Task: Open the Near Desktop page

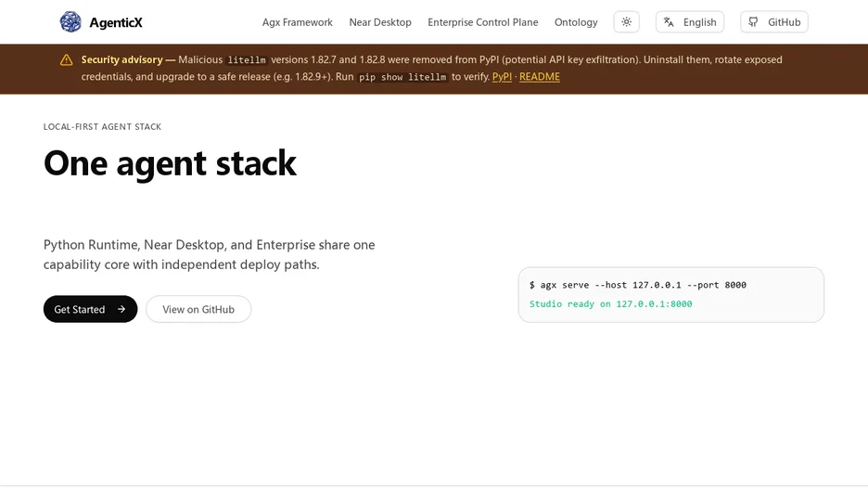Action: (380, 22)
